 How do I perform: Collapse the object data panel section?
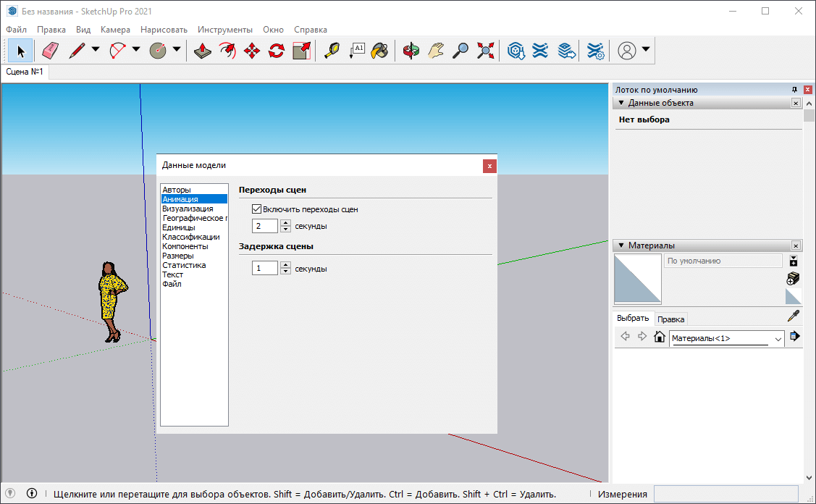(621, 103)
